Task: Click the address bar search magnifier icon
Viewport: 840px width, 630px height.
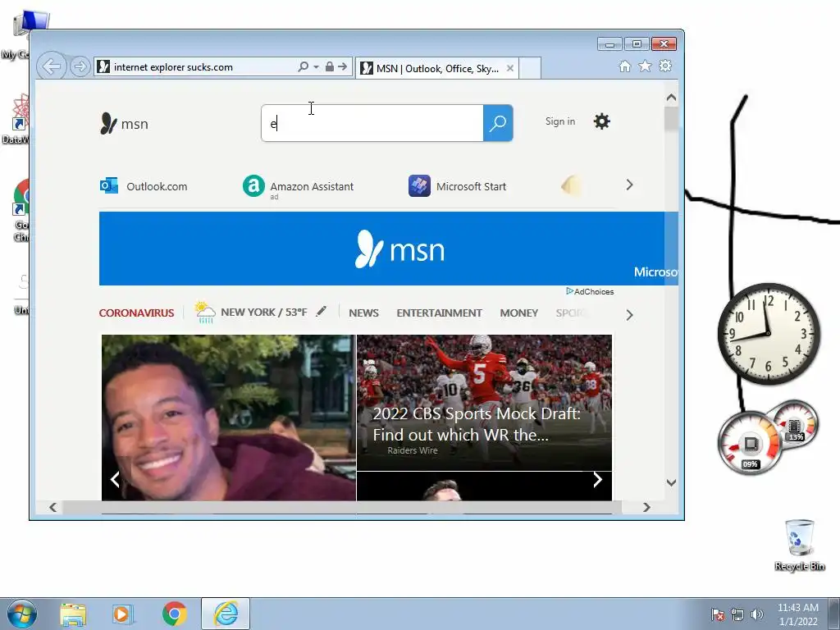Action: click(x=303, y=67)
